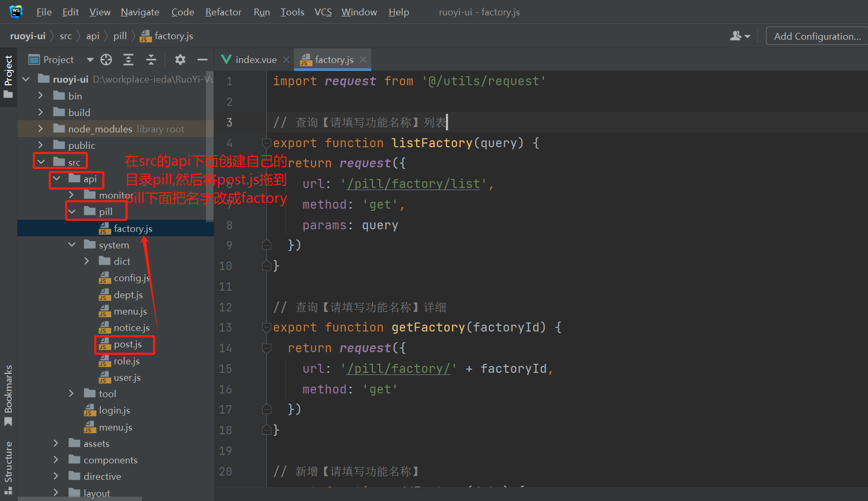Expand the node_modules folder
Image resolution: width=868 pixels, height=501 pixels.
point(41,129)
